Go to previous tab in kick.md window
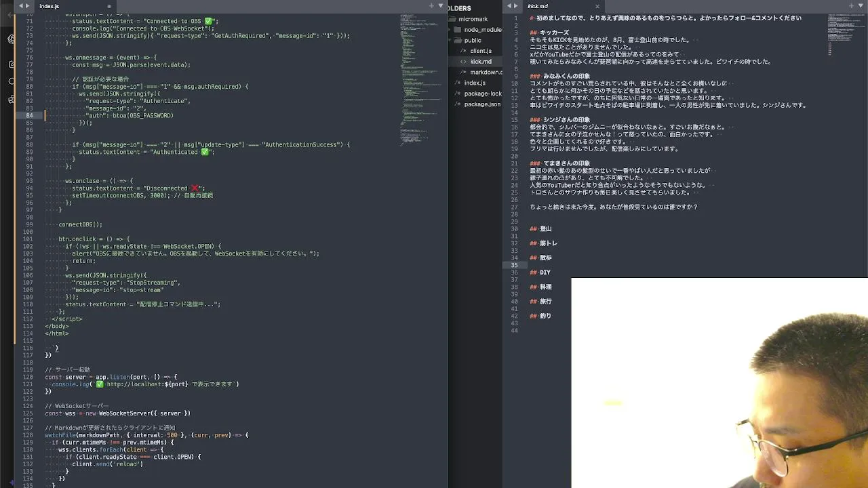 [x=509, y=6]
